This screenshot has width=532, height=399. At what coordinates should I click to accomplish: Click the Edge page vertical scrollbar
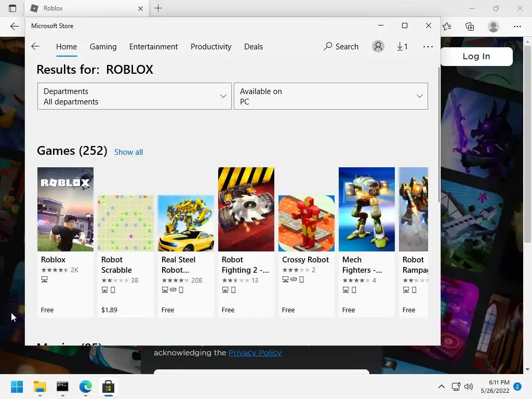[x=527, y=144]
